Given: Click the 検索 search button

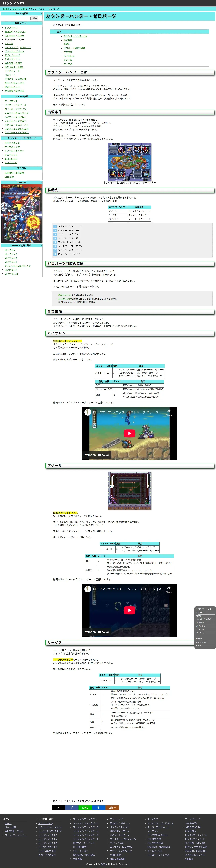Looking at the screenshot, I should pos(35,18).
